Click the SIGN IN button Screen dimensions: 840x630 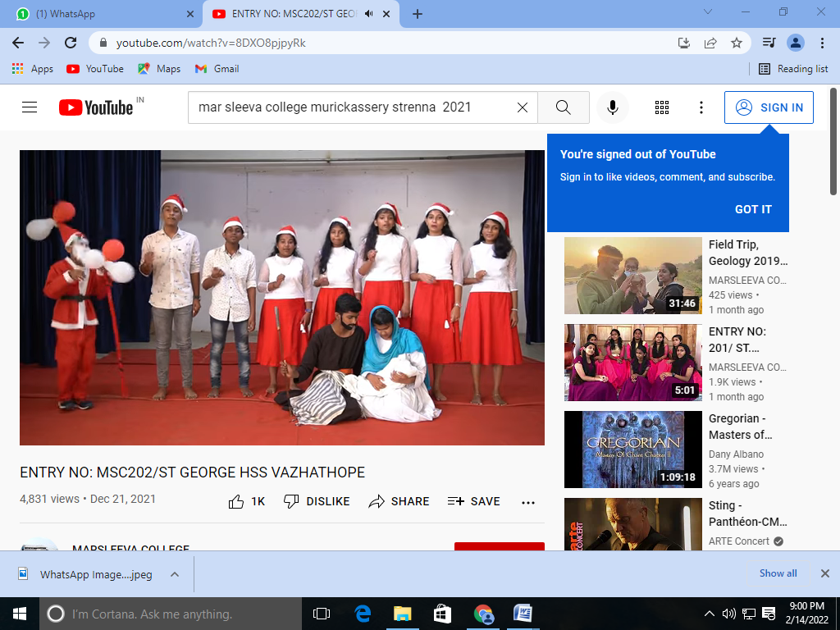[769, 107]
